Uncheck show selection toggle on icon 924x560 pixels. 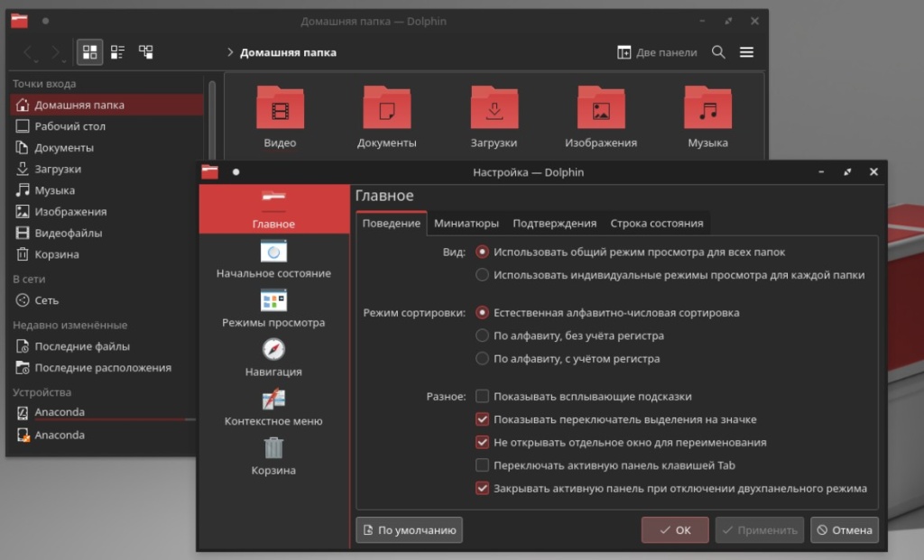(x=483, y=419)
